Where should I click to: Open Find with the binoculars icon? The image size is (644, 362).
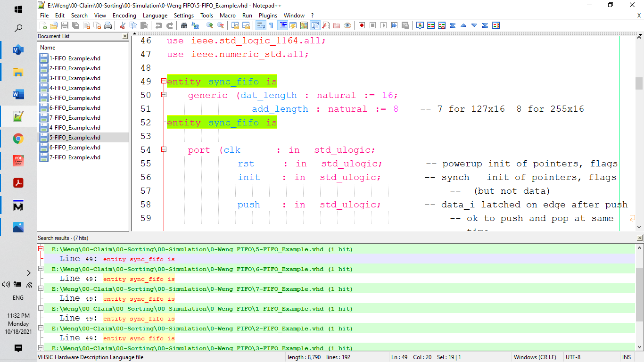pos(184,25)
